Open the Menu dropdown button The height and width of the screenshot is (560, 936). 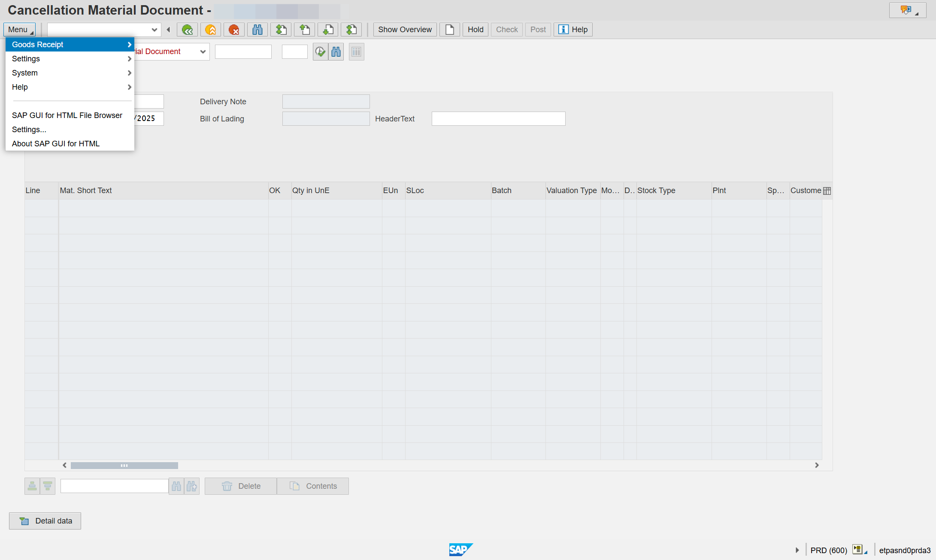pos(20,30)
